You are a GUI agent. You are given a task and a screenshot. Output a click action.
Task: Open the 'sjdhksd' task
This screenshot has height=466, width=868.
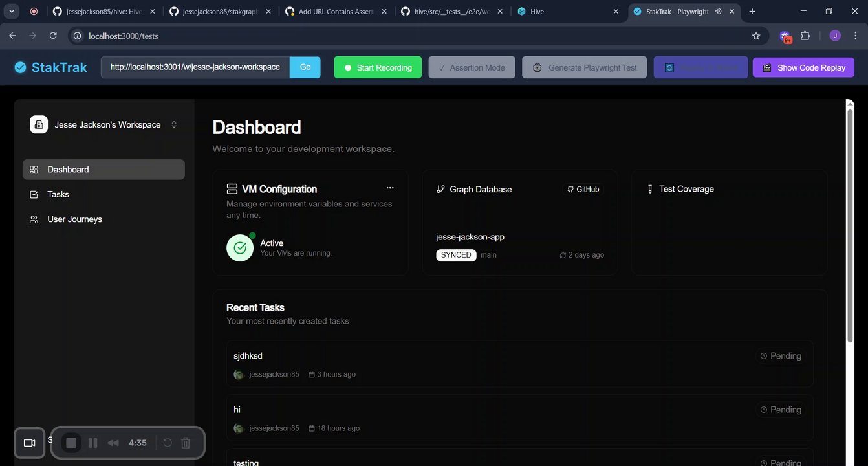point(520,364)
